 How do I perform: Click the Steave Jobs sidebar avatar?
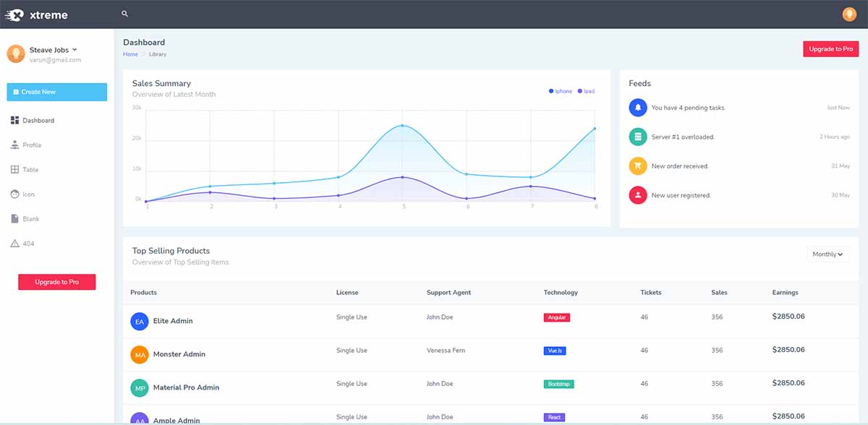point(16,54)
